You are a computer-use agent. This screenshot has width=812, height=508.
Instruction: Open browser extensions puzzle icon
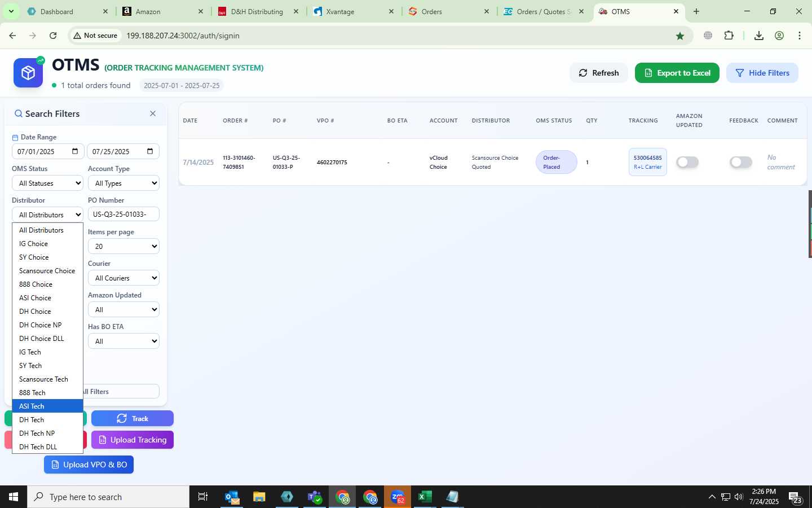(729, 36)
